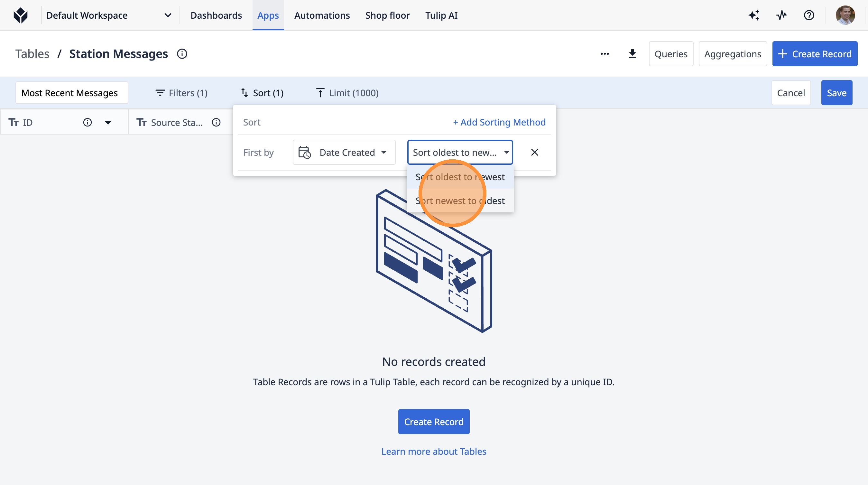Click the Tulip logo home icon

pos(21,15)
